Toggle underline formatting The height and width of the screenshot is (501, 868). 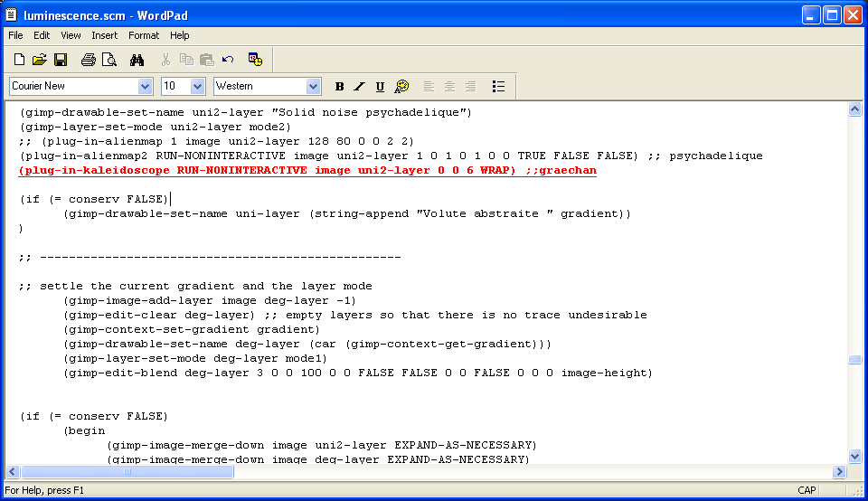pyautogui.click(x=380, y=86)
